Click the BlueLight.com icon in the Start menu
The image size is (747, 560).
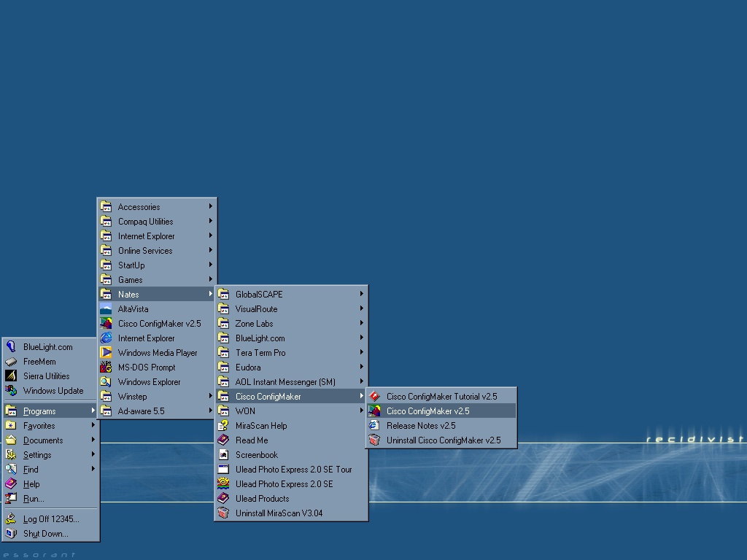tap(11, 346)
